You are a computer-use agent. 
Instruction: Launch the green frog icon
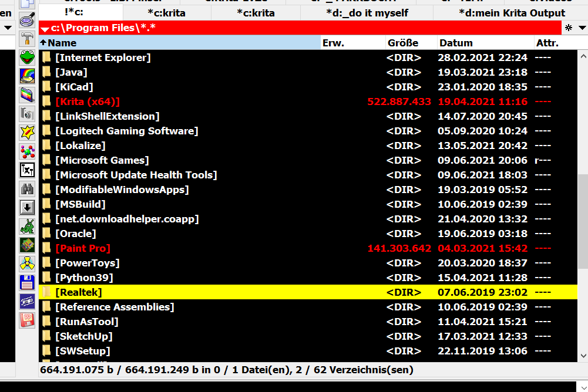point(27,58)
